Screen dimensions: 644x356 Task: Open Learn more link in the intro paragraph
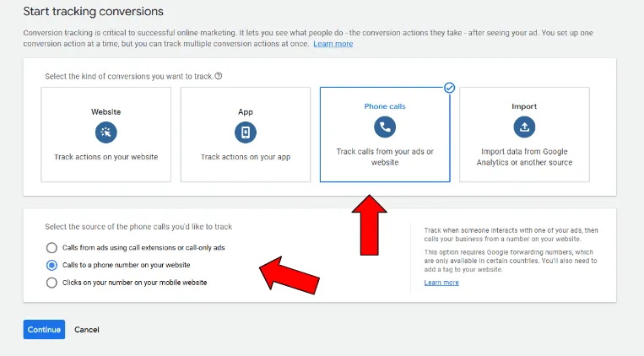333,44
